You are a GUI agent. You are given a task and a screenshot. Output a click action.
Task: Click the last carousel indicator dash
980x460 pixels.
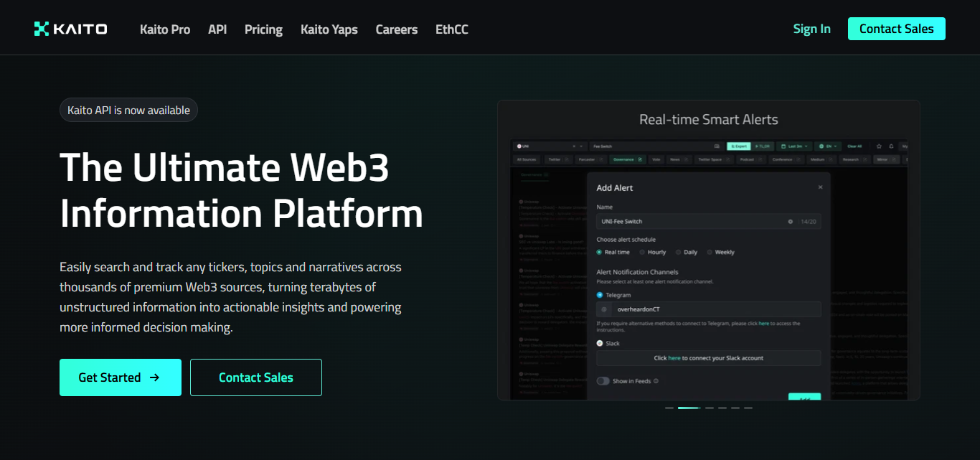(748, 408)
